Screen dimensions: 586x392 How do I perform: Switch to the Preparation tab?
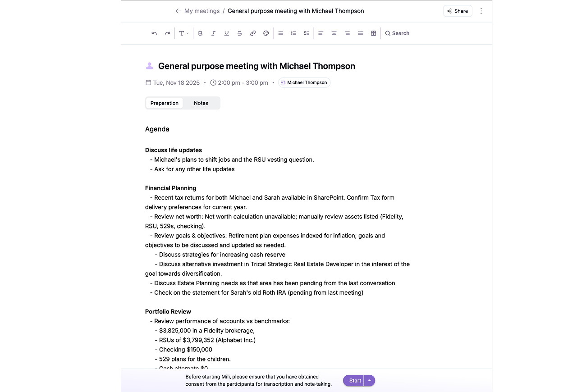pos(165,103)
